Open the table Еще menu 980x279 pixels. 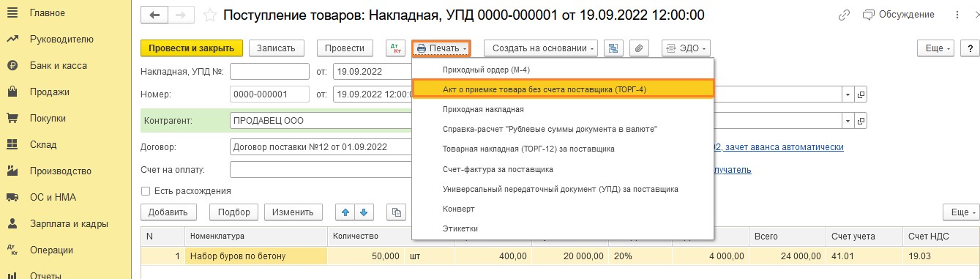pos(961,212)
